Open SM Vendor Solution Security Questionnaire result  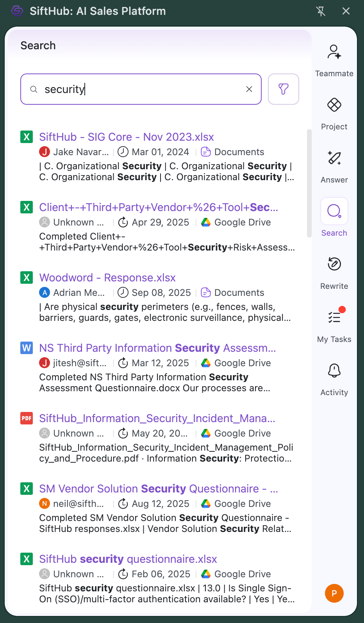158,489
